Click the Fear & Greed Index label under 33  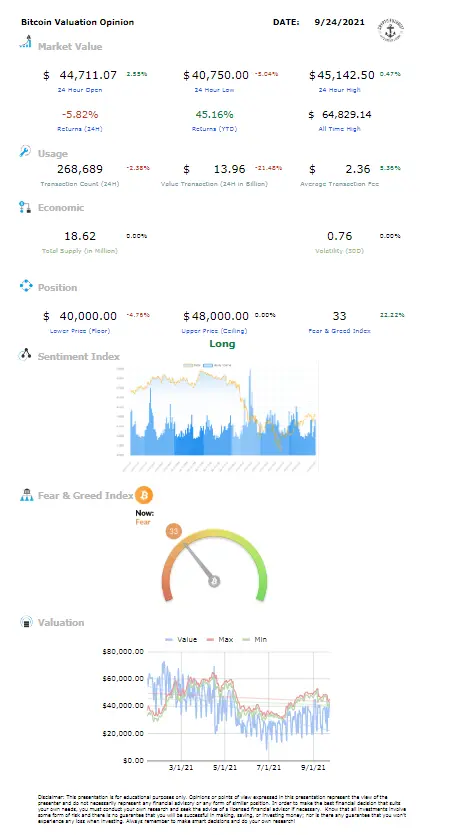(340, 331)
